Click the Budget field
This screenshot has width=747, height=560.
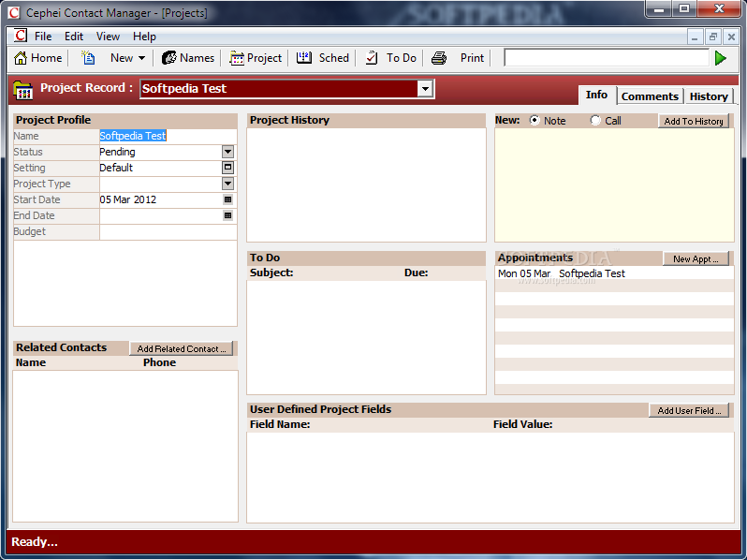[x=168, y=231]
